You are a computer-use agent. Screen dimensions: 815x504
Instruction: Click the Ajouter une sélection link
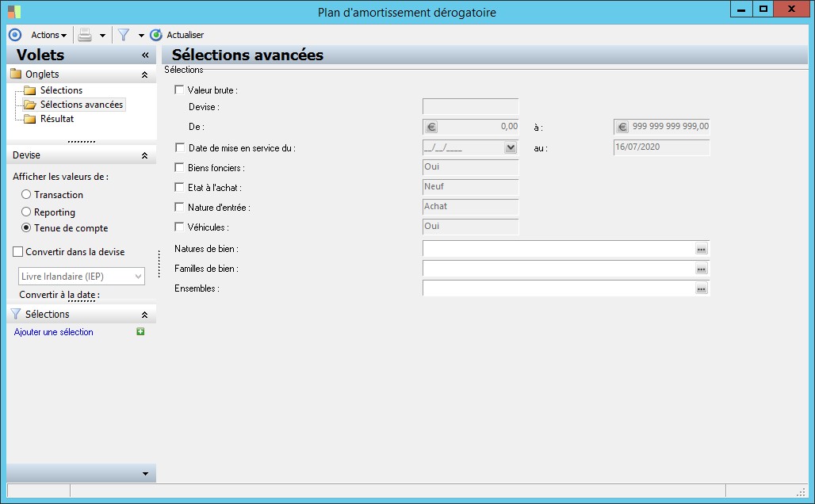pyautogui.click(x=54, y=332)
